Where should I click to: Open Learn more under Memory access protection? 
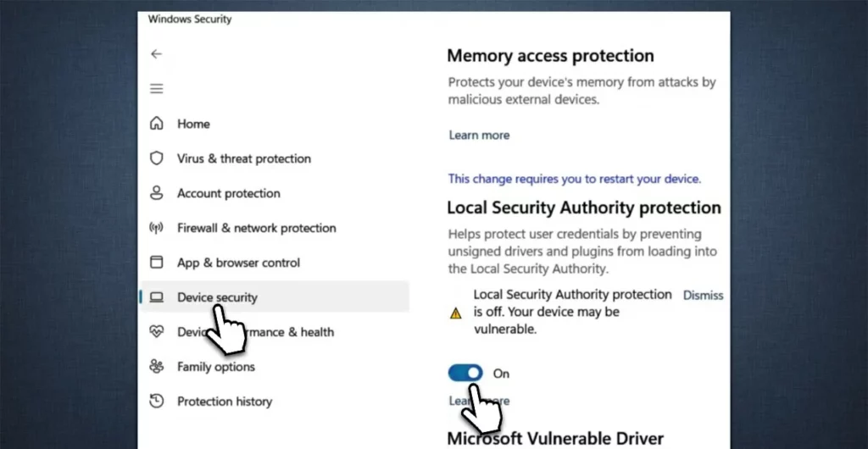479,135
